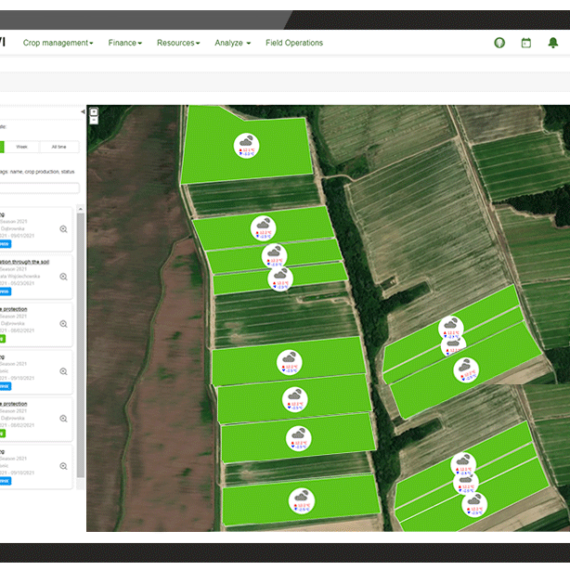Screen dimensions: 570x570
Task: Open the Resources menu
Action: click(x=178, y=43)
